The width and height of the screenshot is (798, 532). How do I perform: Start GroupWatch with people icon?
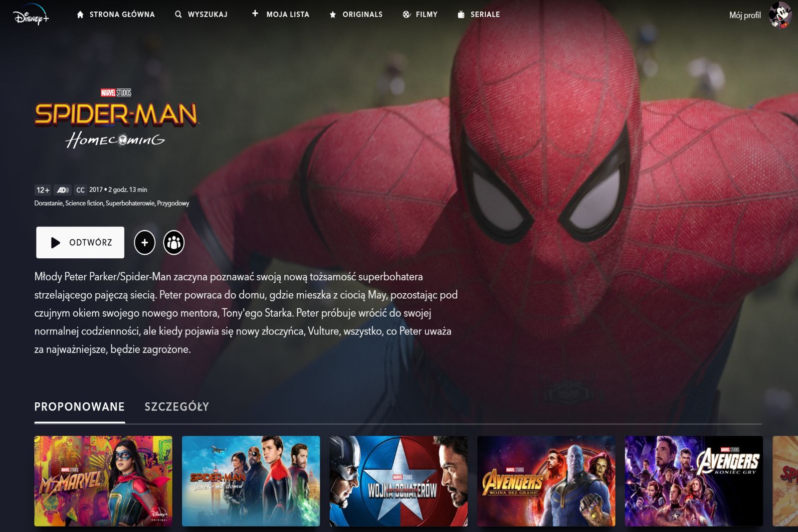174,243
